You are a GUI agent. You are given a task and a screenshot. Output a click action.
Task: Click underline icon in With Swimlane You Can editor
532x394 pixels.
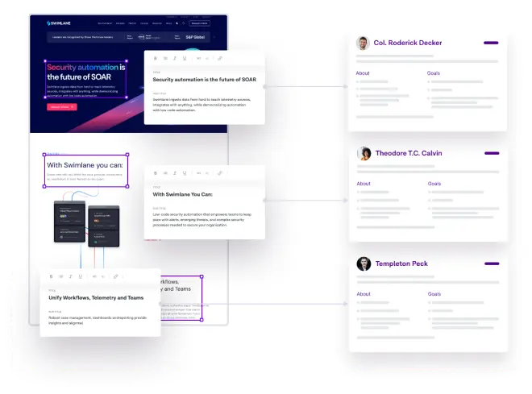(185, 172)
